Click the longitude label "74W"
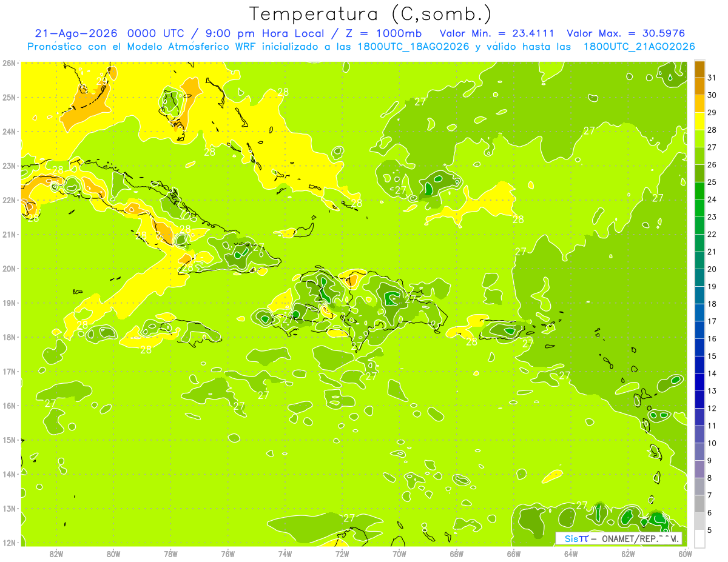This screenshot has height=562, width=728. [x=285, y=554]
